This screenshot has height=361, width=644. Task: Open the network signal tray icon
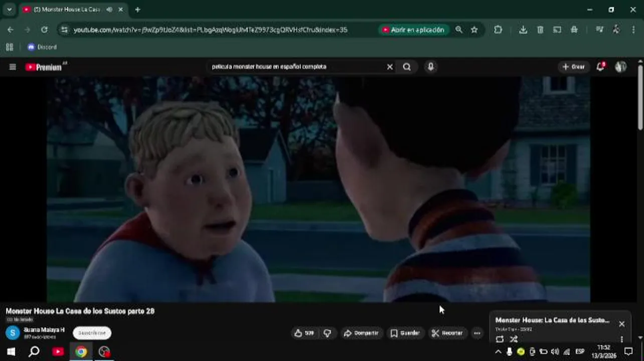566,352
